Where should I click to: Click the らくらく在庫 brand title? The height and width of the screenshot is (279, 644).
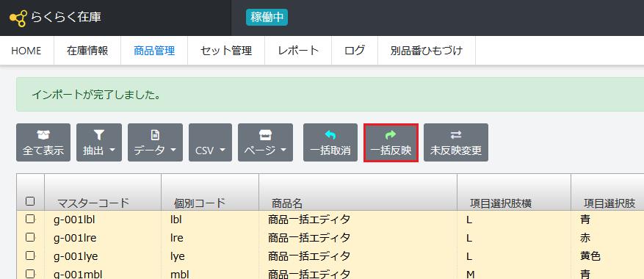point(65,18)
